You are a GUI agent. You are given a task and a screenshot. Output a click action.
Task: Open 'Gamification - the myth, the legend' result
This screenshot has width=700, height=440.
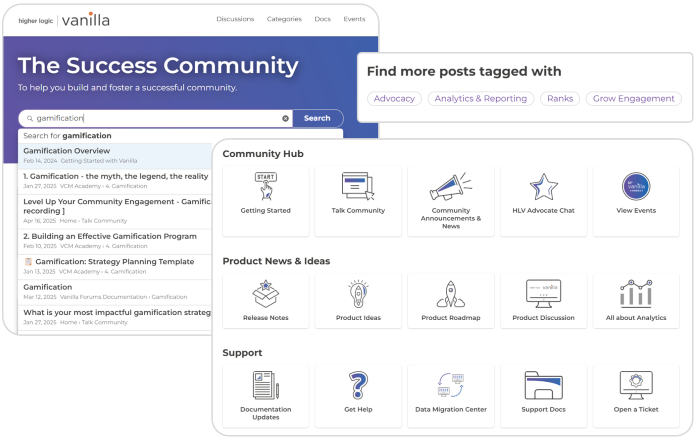(115, 181)
